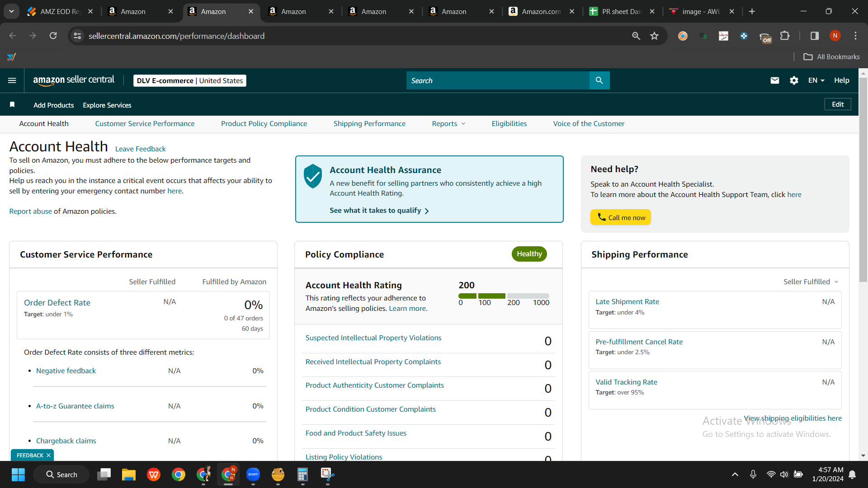This screenshot has width=868, height=488.
Task: Bookmark this tab with the star icon
Action: coord(654,36)
